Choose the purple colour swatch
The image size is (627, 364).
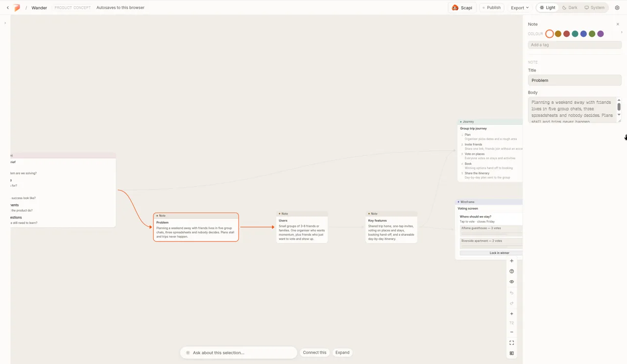click(x=601, y=34)
